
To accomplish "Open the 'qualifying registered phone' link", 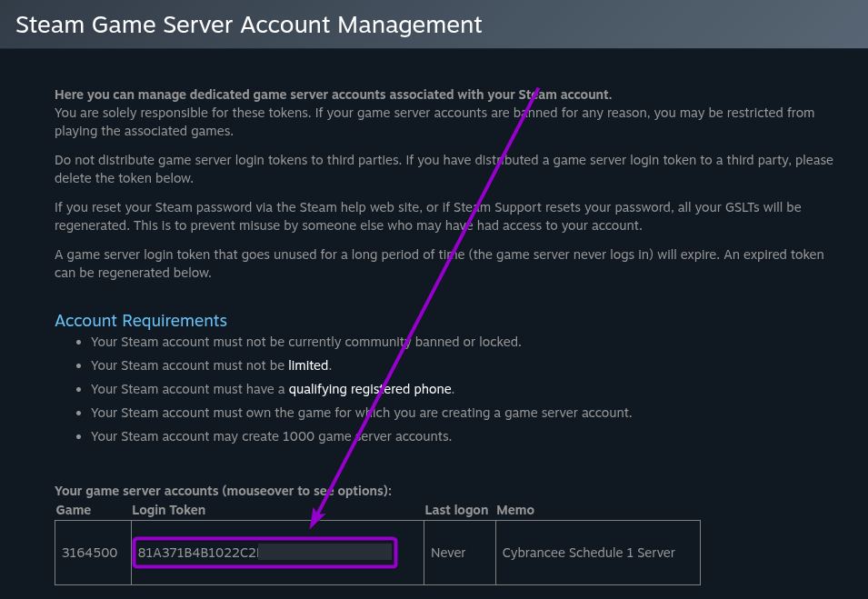I will (370, 389).
